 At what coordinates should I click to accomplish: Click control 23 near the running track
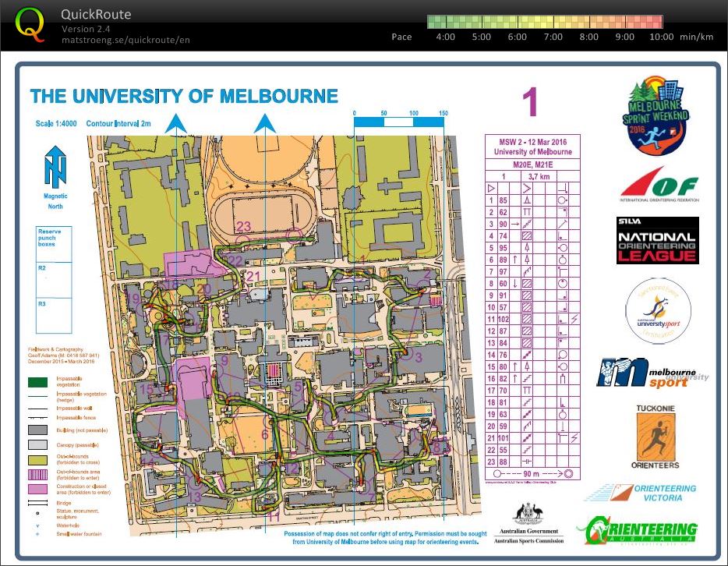click(244, 227)
